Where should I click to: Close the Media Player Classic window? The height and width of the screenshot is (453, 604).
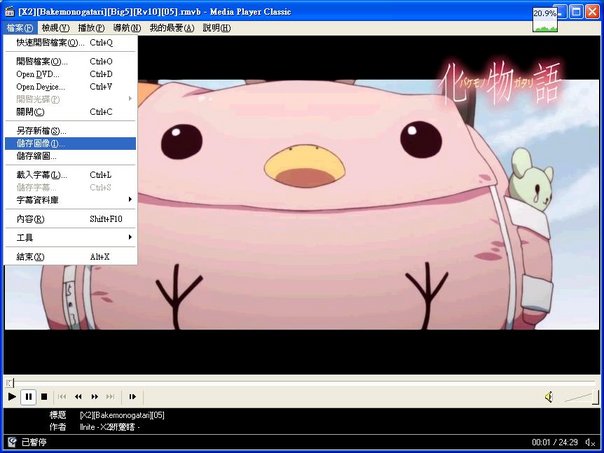[592, 12]
